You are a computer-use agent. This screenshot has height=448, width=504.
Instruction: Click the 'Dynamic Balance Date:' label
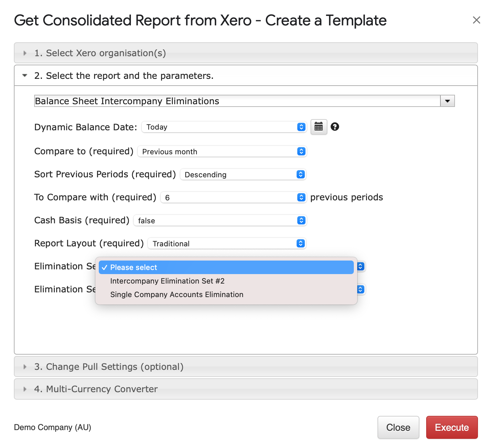click(x=86, y=127)
